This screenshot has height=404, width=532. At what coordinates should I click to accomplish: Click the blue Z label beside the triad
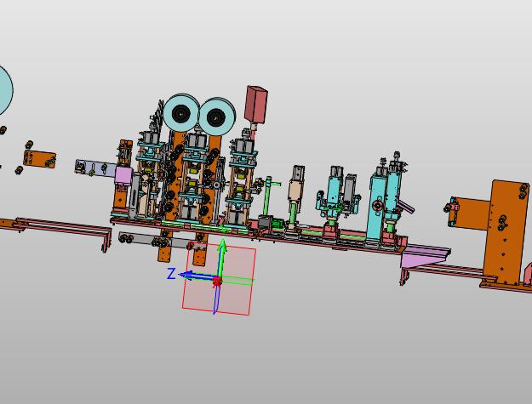point(172,274)
